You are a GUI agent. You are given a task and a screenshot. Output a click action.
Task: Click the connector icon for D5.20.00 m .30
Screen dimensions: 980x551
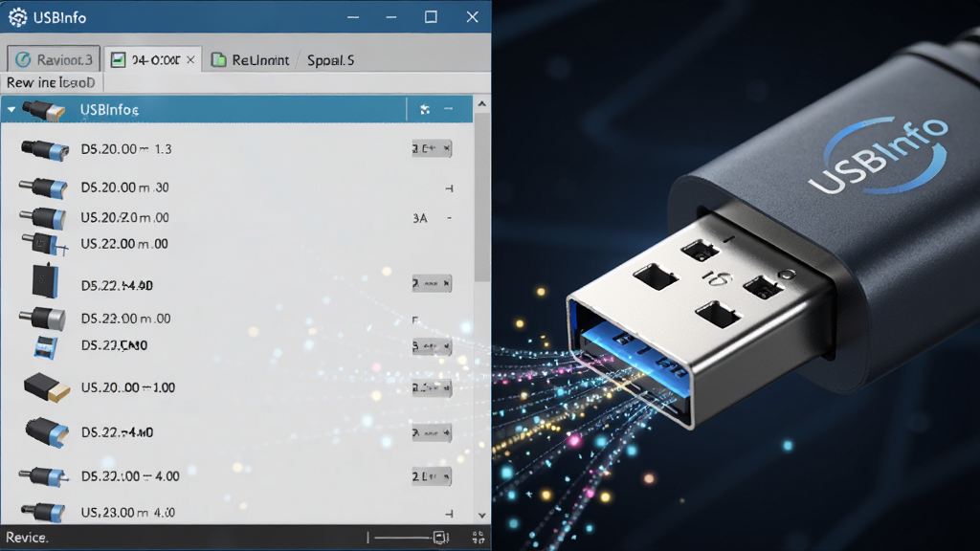point(43,187)
